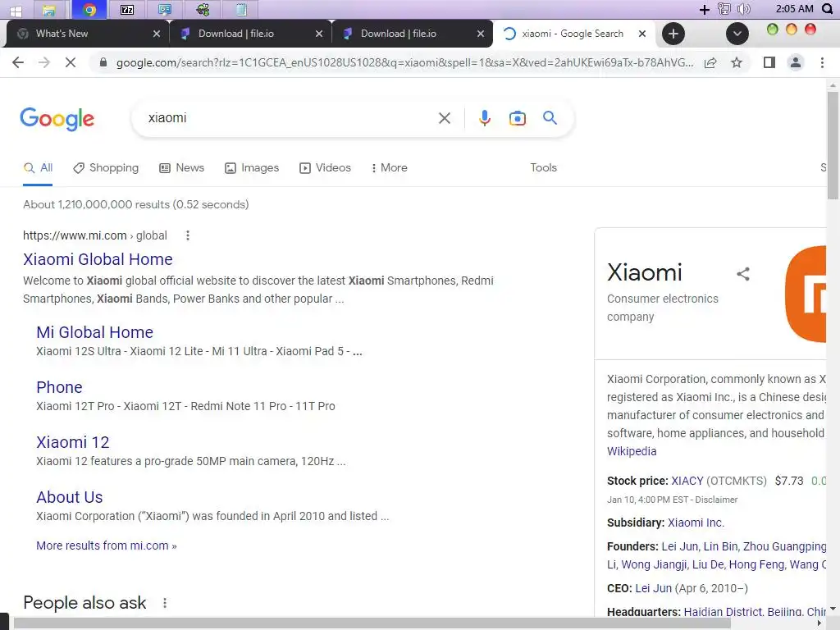This screenshot has height=630, width=840.
Task: Click the green window control button
Action: point(772,30)
